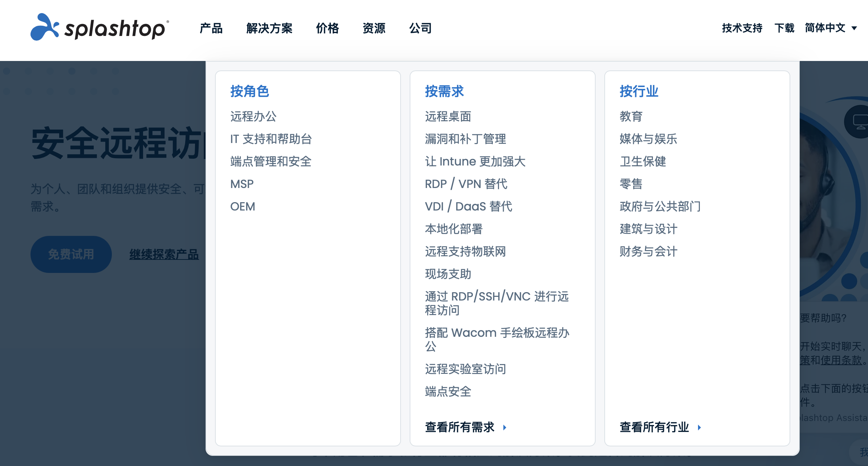This screenshot has height=466, width=868.
Task: Expand the 公司 menu
Action: 420,28
